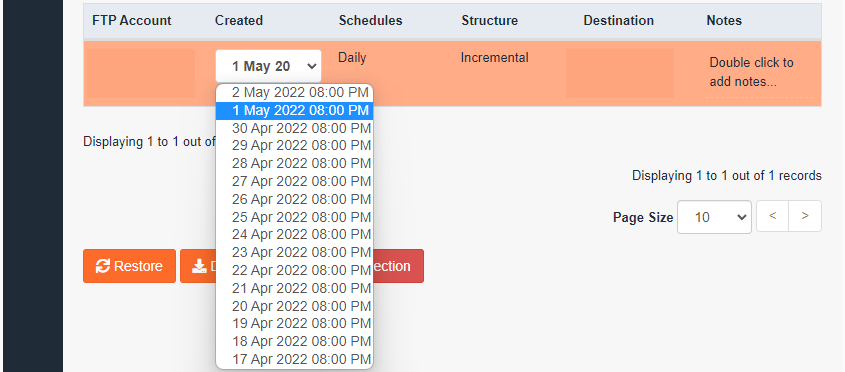Choose 17 Apr 2022 08:00 PM backup

(x=294, y=359)
